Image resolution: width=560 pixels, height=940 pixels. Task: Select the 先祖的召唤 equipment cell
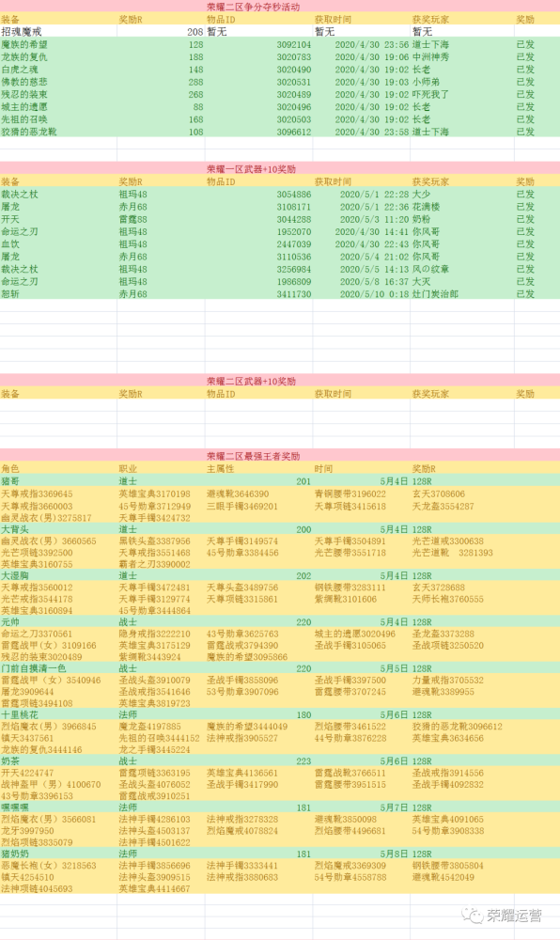[24, 119]
